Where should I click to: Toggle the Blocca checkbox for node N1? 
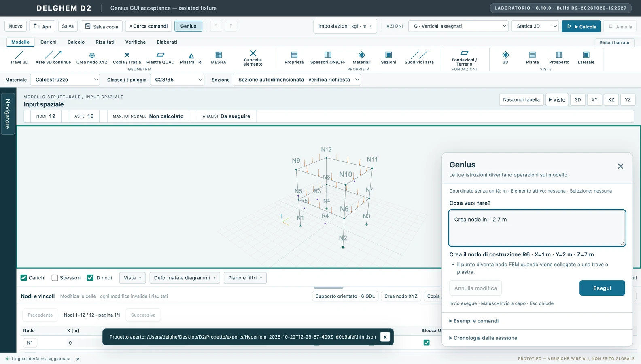427,343
